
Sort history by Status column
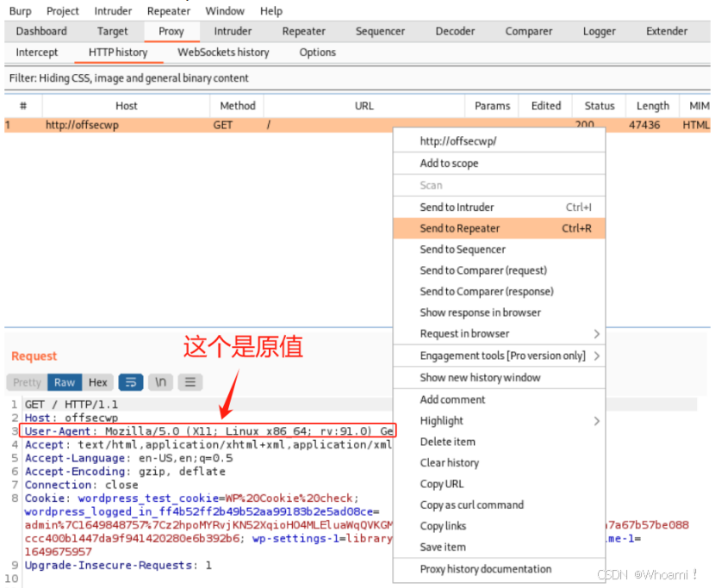pyautogui.click(x=600, y=106)
